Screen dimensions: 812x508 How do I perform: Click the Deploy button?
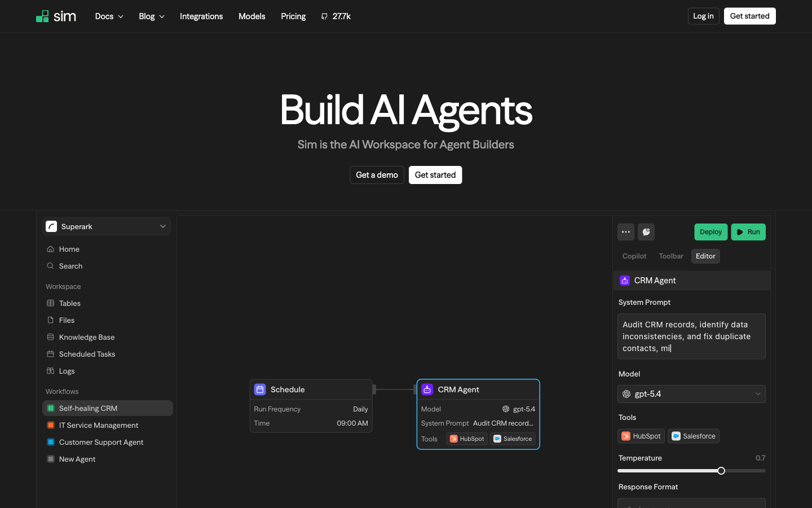[x=710, y=231]
